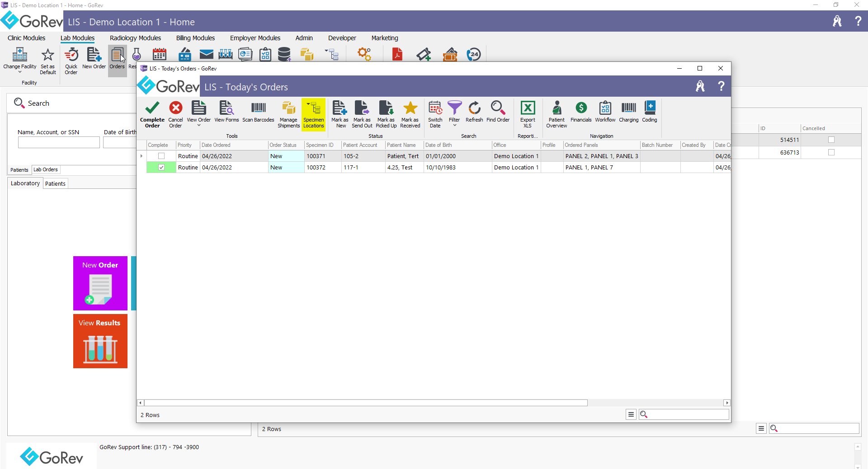868x469 pixels.
Task: Click the search box in Home window footer
Action: coord(814,428)
